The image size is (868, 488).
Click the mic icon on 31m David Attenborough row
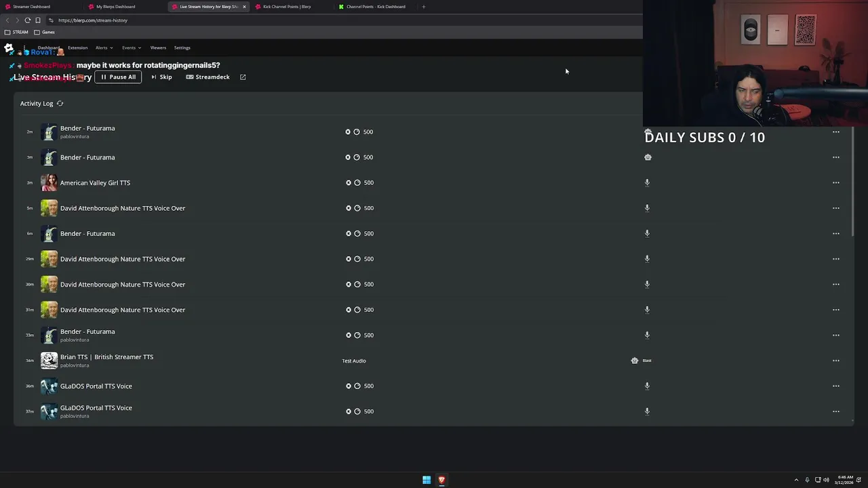[x=647, y=310]
